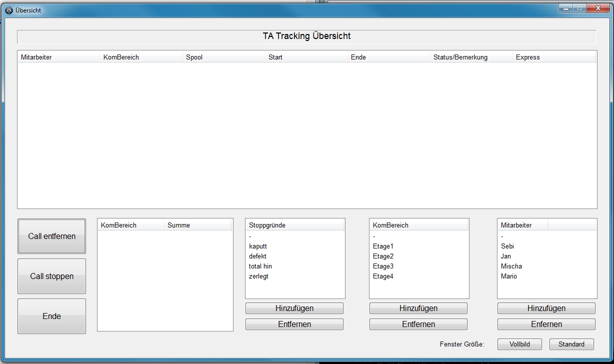Click the Summe column header
Viewport: 614px width, 364px height.
click(x=197, y=225)
